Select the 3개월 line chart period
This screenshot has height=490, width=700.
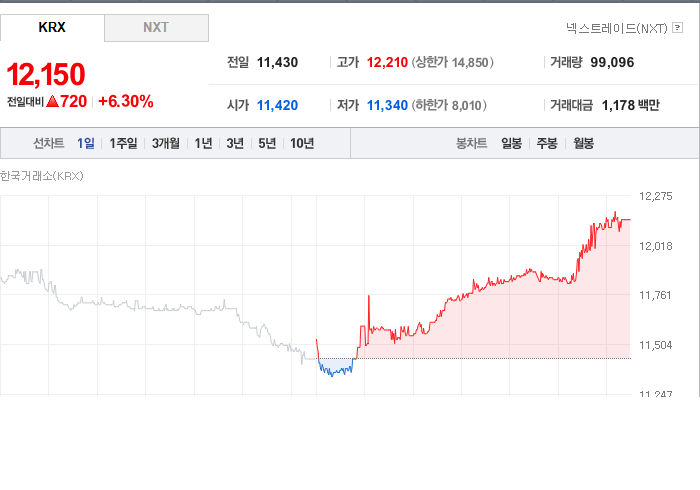tap(166, 143)
